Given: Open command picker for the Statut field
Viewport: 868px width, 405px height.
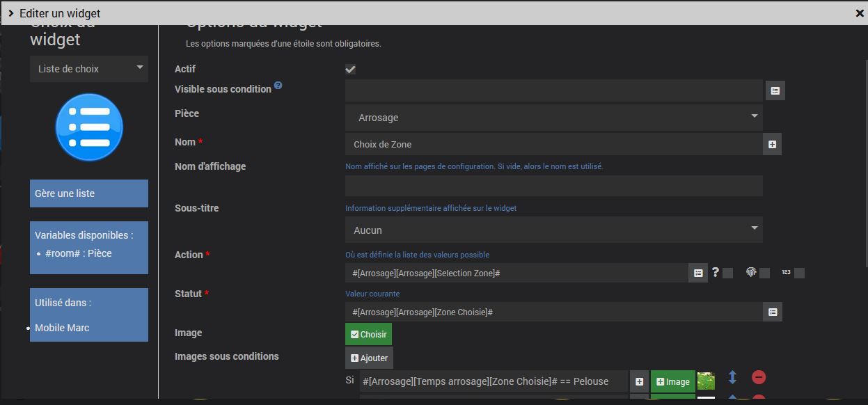Looking at the screenshot, I should (x=773, y=312).
